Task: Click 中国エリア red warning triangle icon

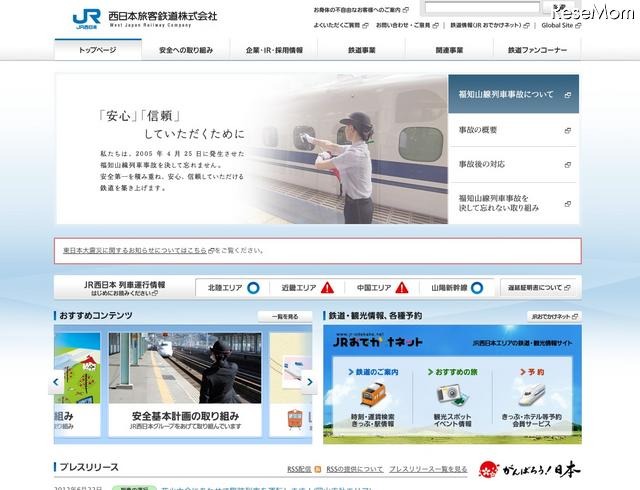Action: coord(402,288)
